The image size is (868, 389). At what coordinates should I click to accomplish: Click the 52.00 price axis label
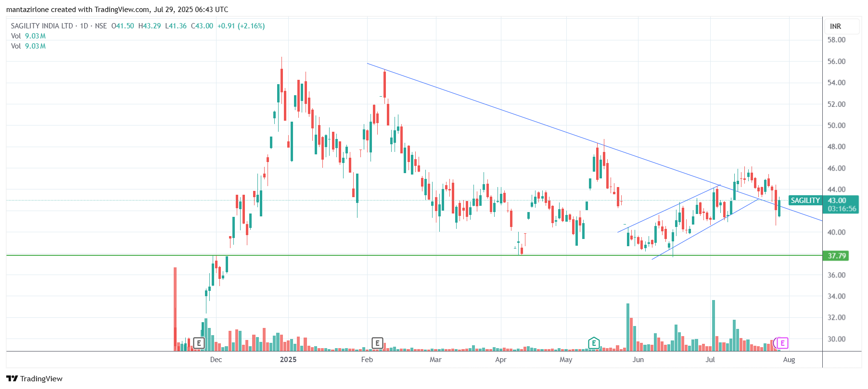[836, 104]
